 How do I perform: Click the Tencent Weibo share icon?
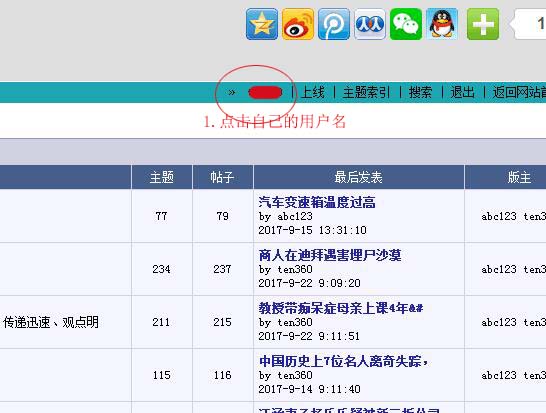(334, 24)
